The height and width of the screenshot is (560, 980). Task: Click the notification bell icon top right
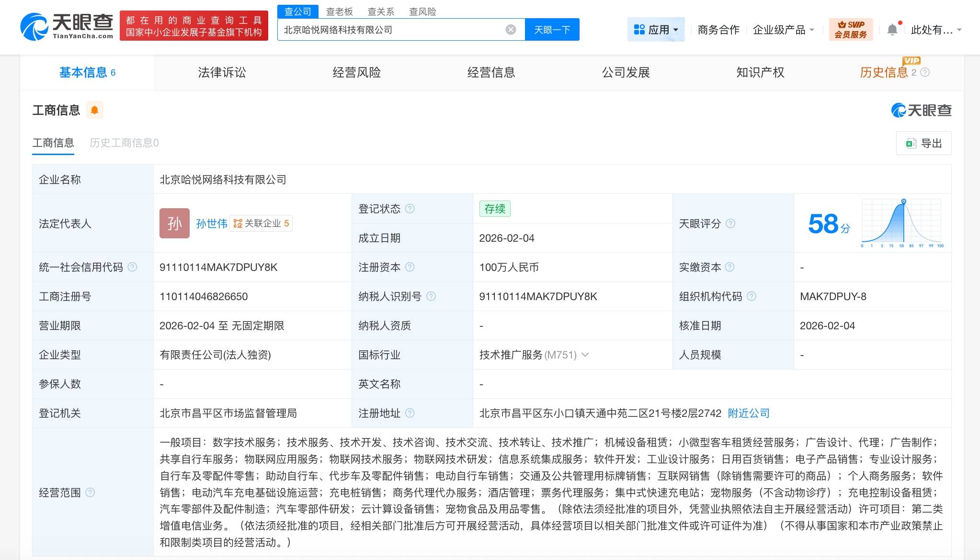pos(892,29)
